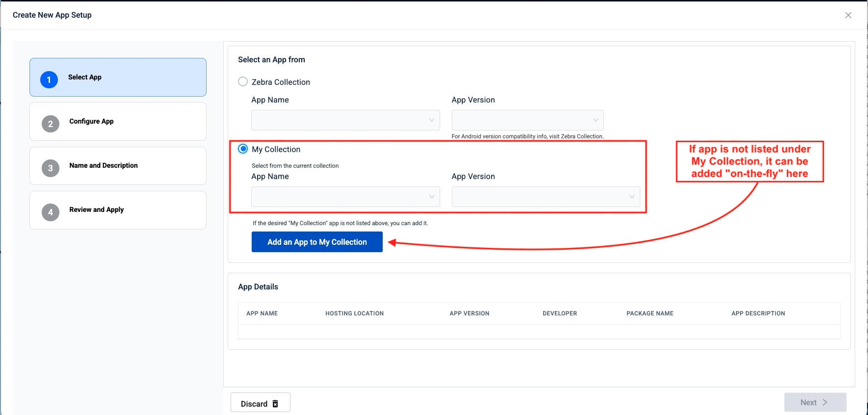The image size is (868, 415).
Task: Click the trash icon on Discard
Action: point(275,404)
